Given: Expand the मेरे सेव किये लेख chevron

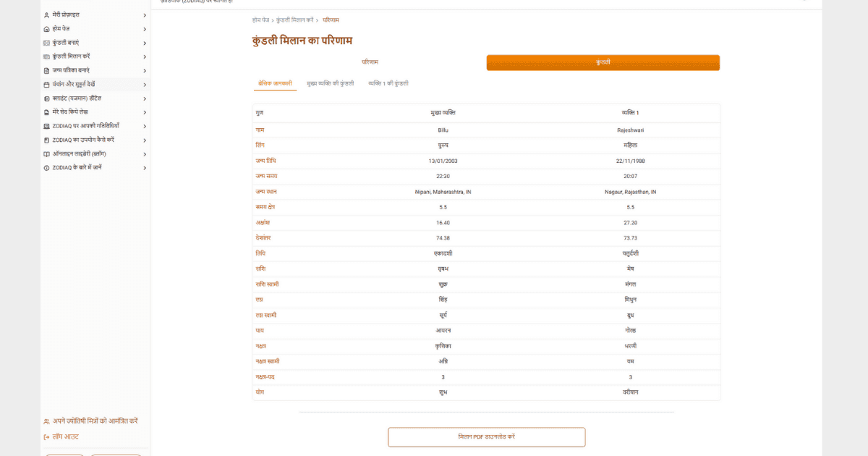Looking at the screenshot, I should point(145,112).
